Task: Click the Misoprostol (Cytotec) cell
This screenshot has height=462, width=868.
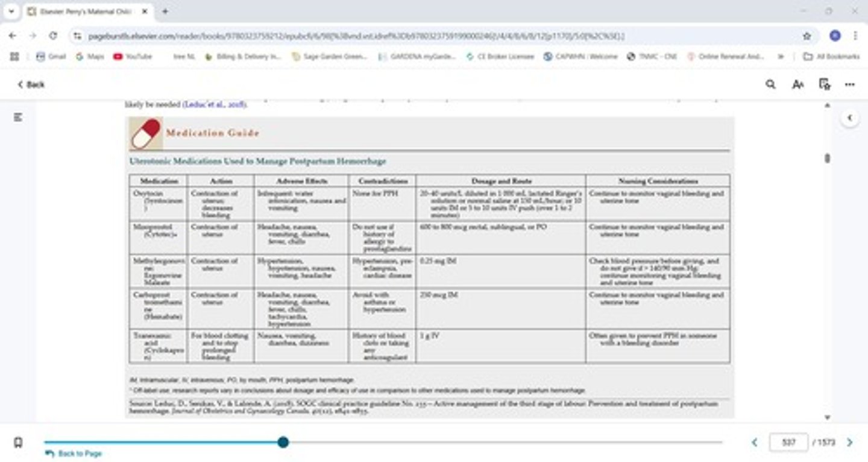Action: click(x=159, y=238)
